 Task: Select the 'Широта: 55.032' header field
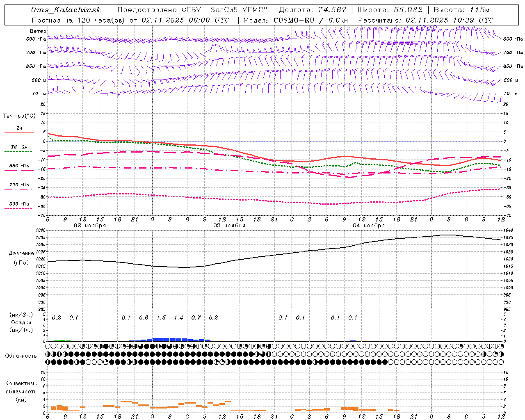(x=390, y=10)
